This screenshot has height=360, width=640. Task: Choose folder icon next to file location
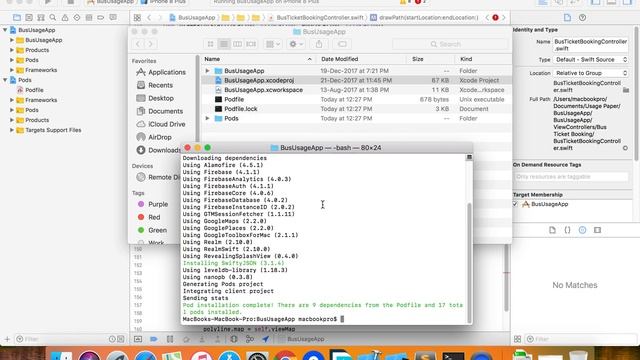[x=626, y=90]
